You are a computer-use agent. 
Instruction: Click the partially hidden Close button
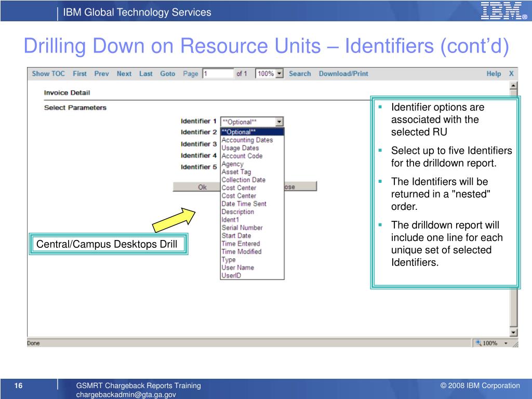click(300, 187)
